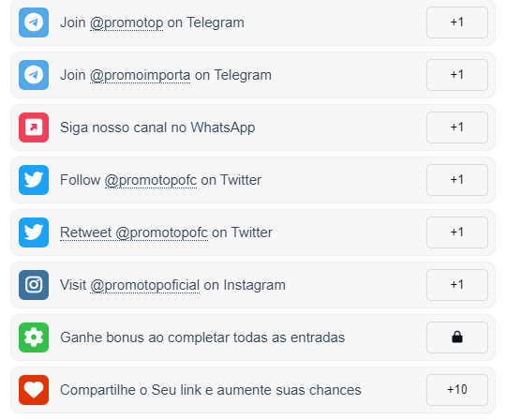This screenshot has height=420, width=506.
Task: Click the Telegram icon for @promoimporta
Action: 34,75
